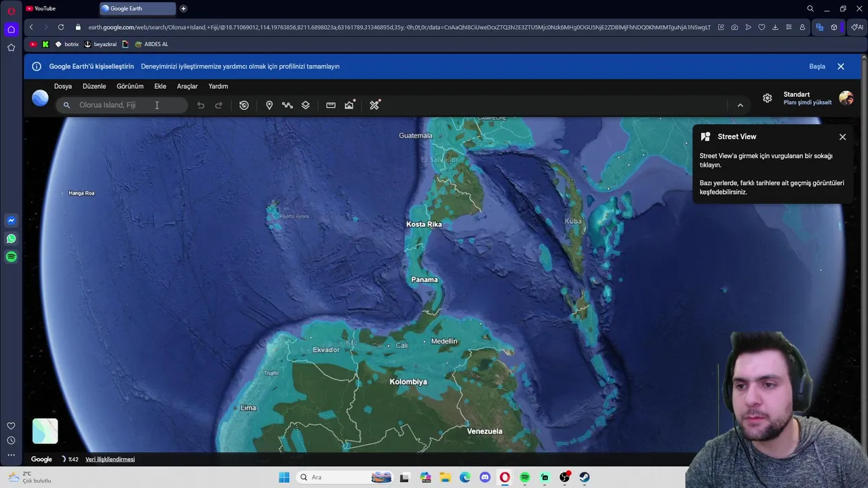This screenshot has width=868, height=488.
Task: Click the Ekvador map label
Action: click(326, 350)
